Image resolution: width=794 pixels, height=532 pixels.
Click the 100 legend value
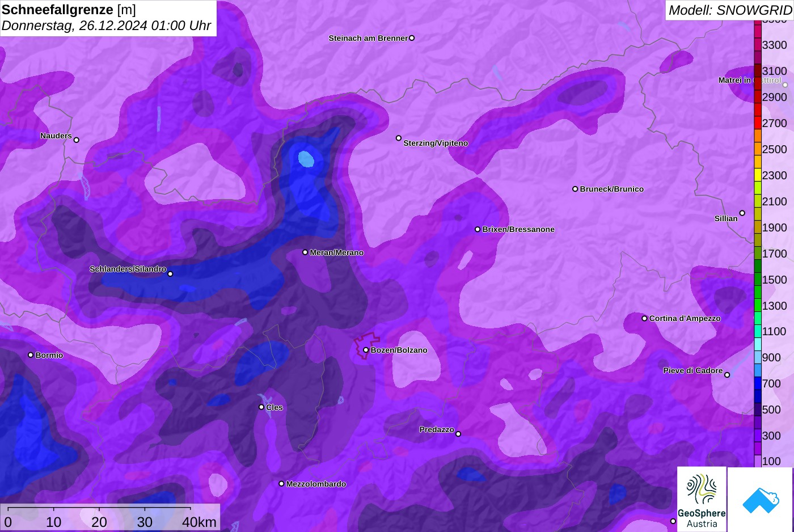pos(771,461)
